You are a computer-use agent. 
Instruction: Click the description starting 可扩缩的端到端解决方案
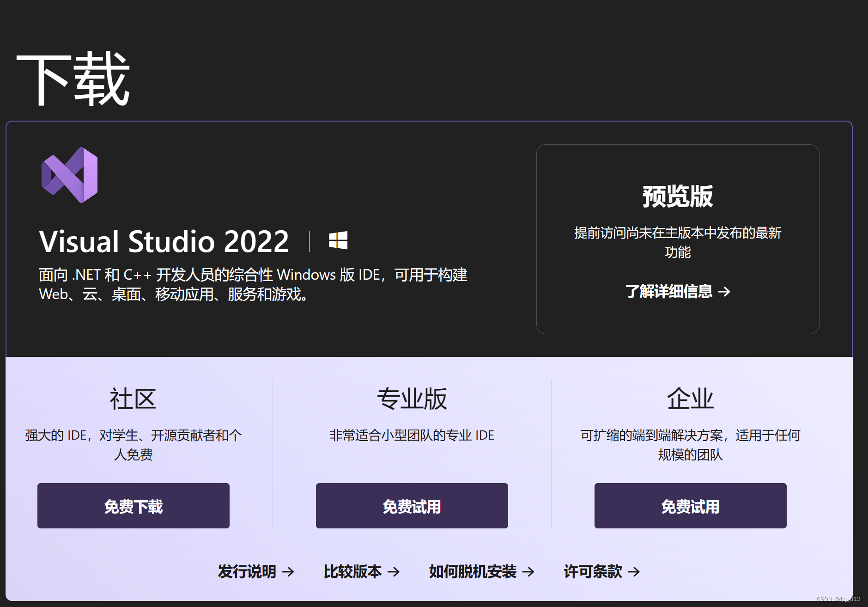(x=691, y=445)
